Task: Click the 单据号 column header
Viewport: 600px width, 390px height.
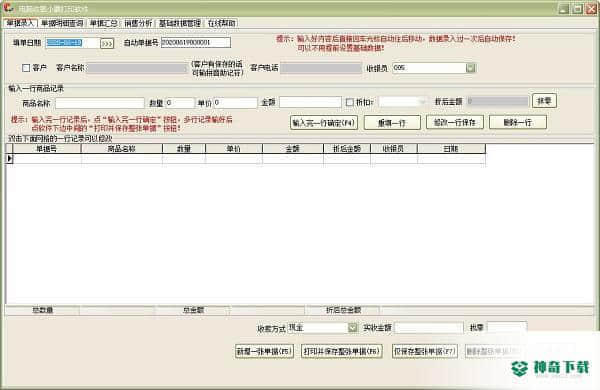Action: click(x=47, y=148)
